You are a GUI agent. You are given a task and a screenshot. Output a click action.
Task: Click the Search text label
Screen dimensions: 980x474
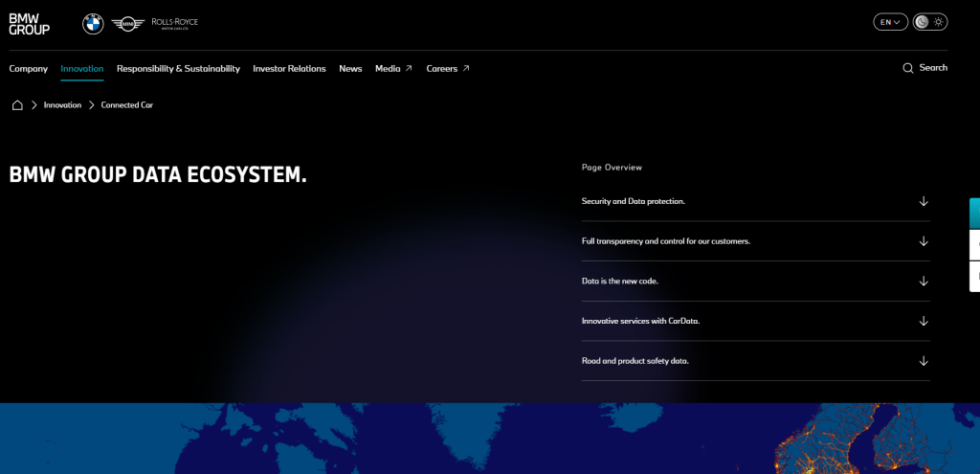click(x=933, y=68)
